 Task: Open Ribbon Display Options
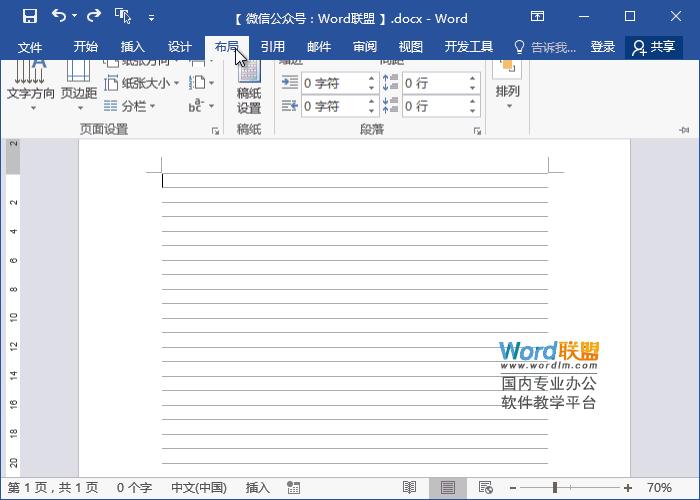click(x=537, y=17)
